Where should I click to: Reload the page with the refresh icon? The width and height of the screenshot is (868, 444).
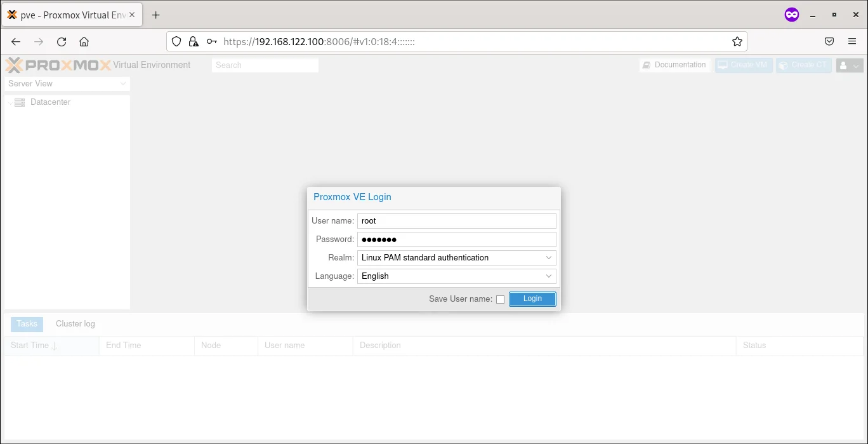click(62, 42)
